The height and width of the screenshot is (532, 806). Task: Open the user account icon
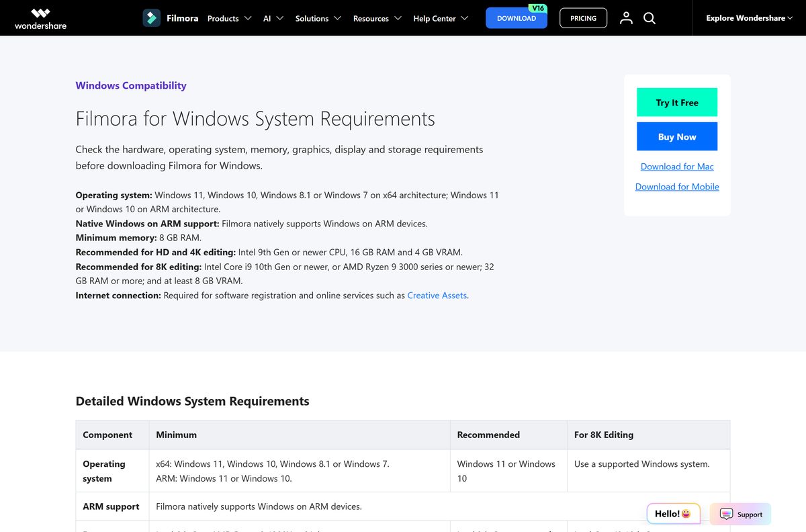coord(626,18)
